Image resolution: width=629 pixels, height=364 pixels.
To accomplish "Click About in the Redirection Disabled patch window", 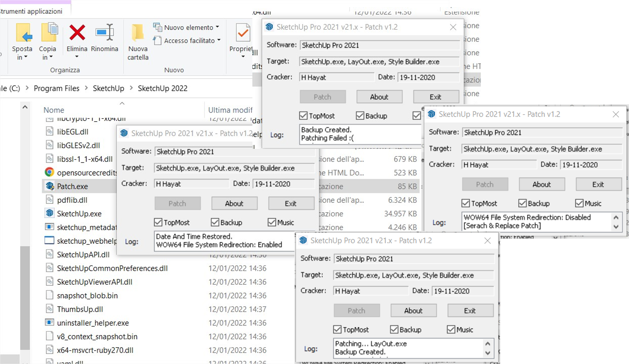I will (542, 184).
